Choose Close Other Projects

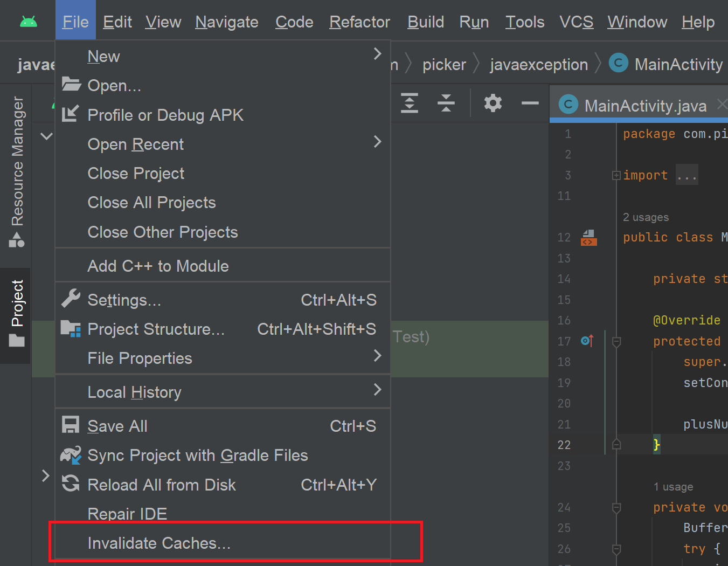(223, 232)
